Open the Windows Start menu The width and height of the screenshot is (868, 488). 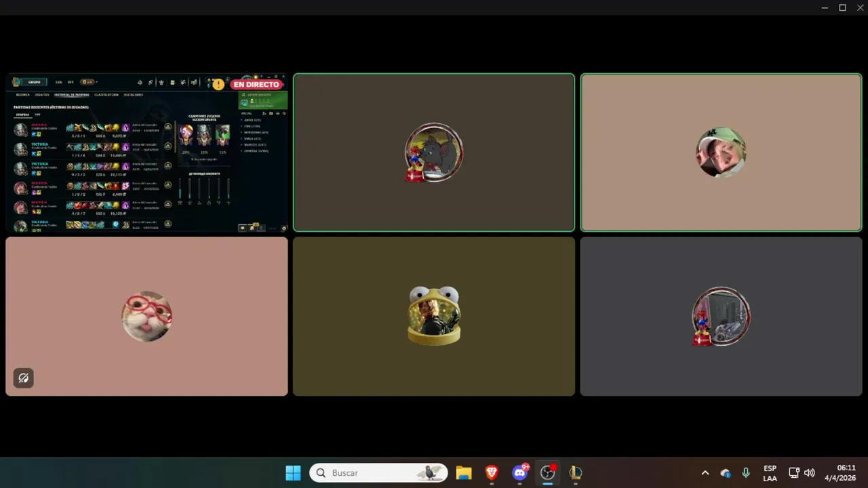(293, 472)
